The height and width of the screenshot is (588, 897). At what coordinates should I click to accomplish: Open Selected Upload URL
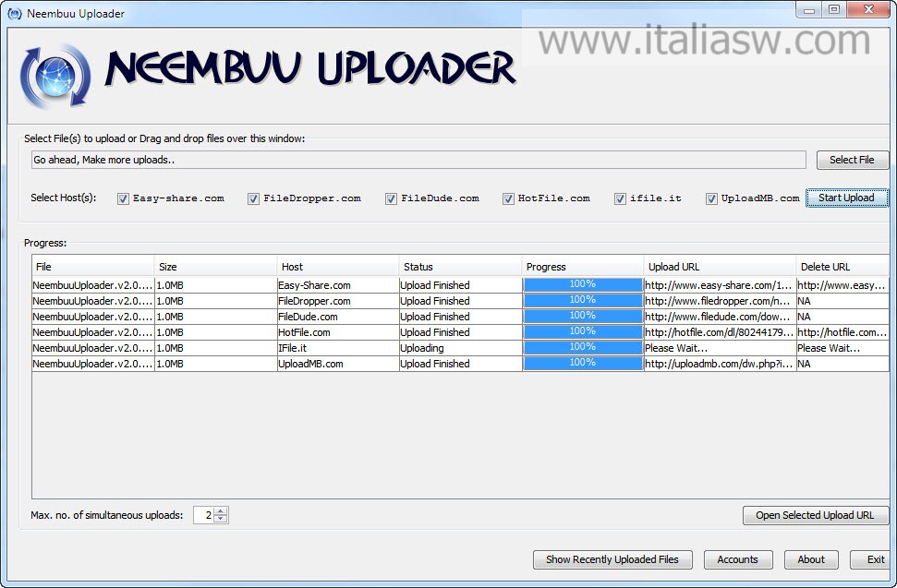click(815, 515)
